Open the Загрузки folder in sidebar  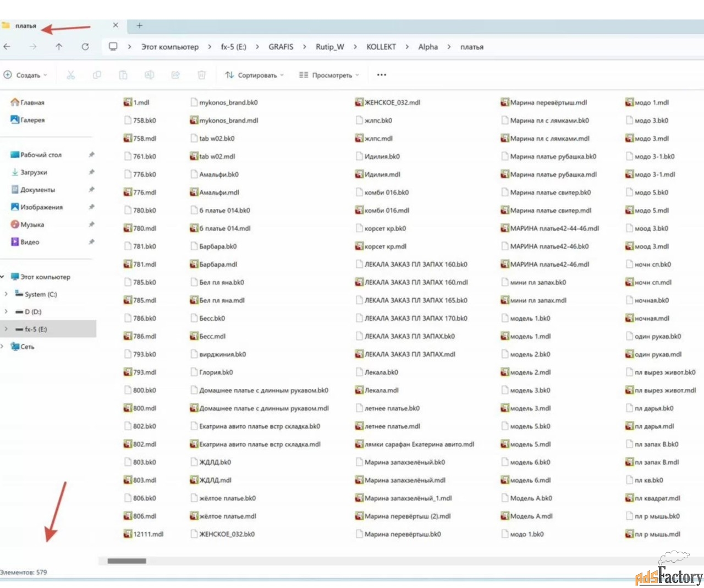pyautogui.click(x=34, y=172)
